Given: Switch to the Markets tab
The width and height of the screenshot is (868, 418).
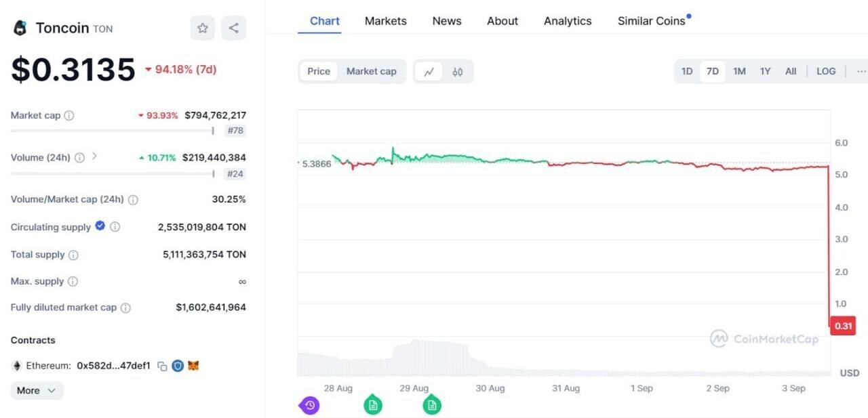Looking at the screenshot, I should 385,21.
